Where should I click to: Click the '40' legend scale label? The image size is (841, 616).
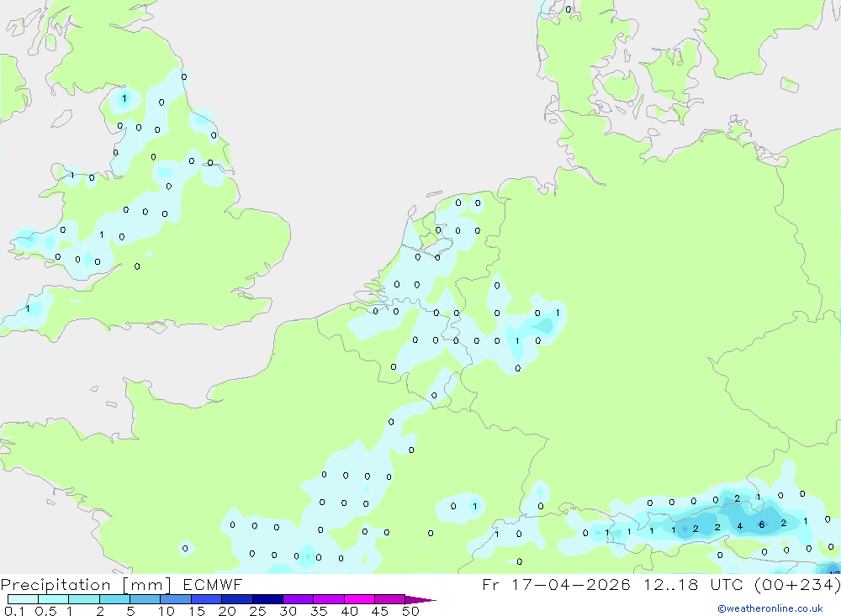point(349,611)
